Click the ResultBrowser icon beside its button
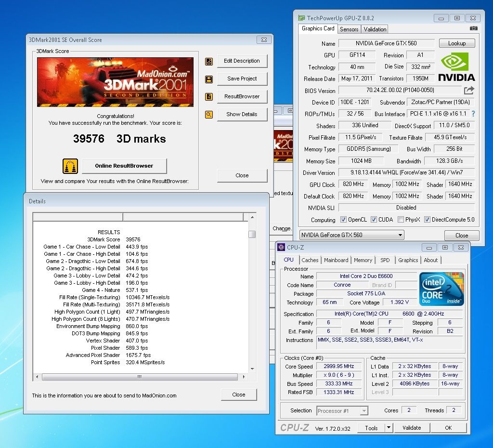The width and height of the screenshot is (493, 448). [x=209, y=96]
